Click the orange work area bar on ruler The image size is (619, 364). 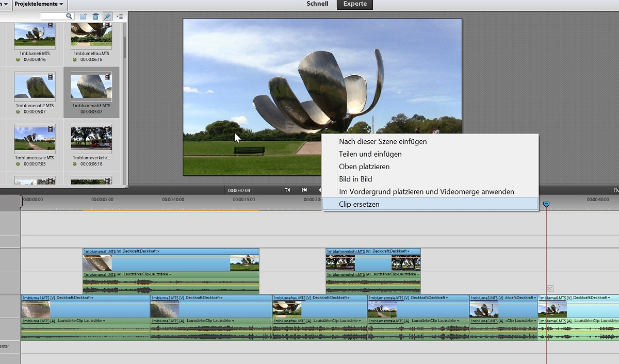(x=171, y=210)
